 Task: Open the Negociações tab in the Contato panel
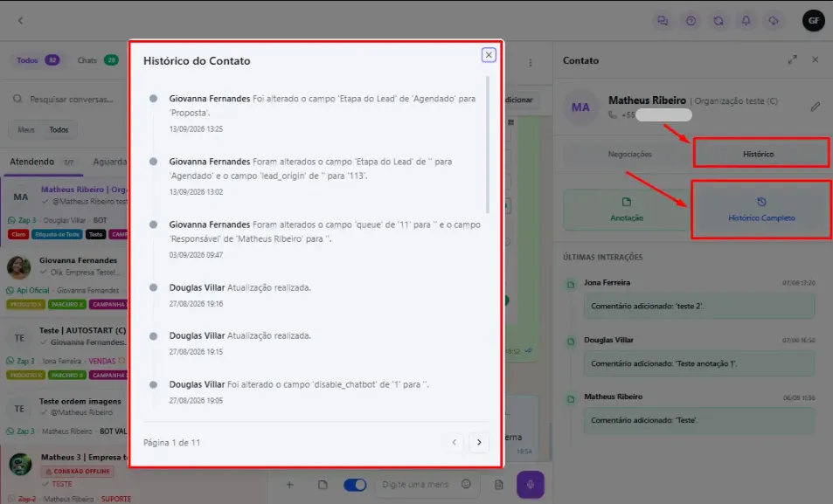[x=629, y=154]
